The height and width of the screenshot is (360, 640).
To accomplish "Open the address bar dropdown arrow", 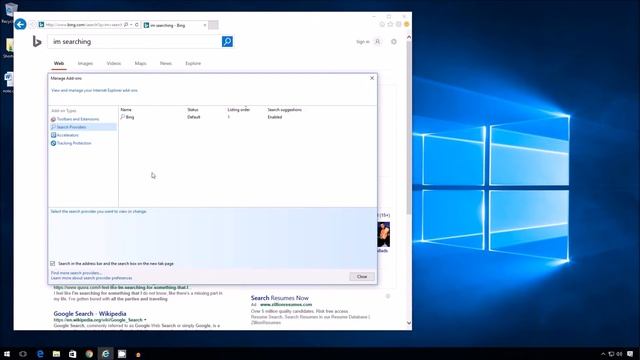I will [x=131, y=25].
